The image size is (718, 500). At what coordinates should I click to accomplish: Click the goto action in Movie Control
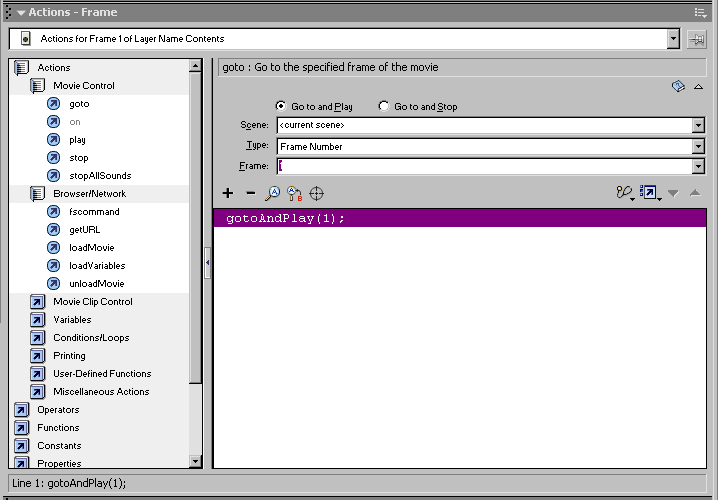click(79, 104)
